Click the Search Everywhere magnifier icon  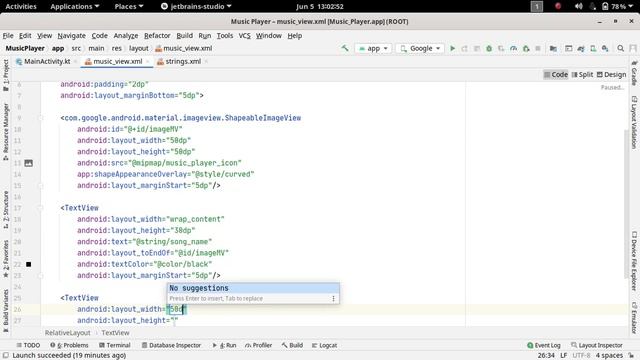tap(620, 48)
